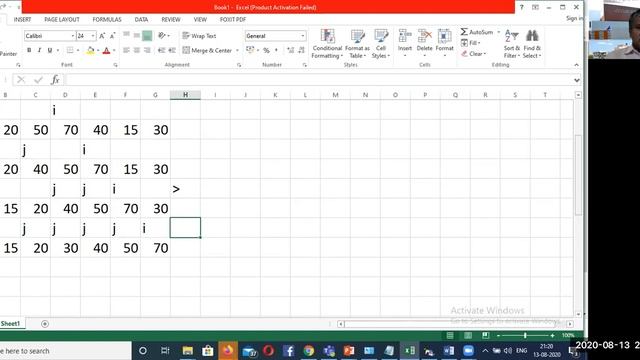This screenshot has height=360, width=640.
Task: Expand borders options arrow
Action: (78, 51)
